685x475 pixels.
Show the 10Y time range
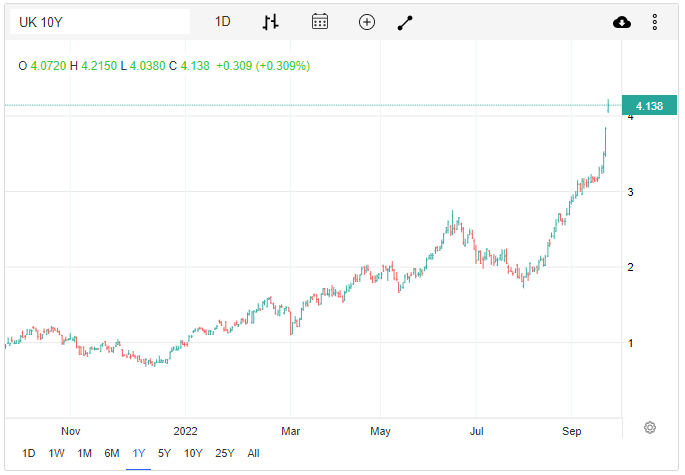coord(193,453)
